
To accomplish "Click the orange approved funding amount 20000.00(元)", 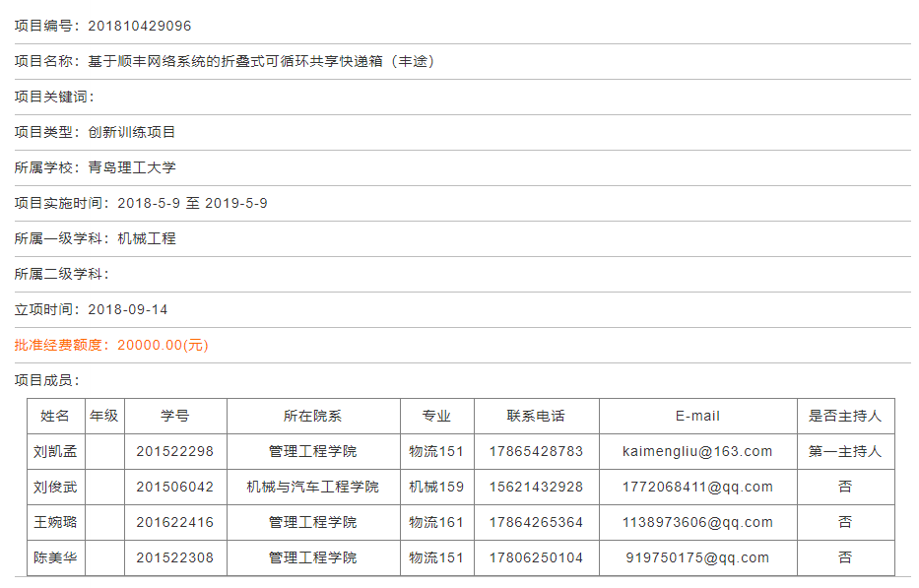I will point(163,345).
